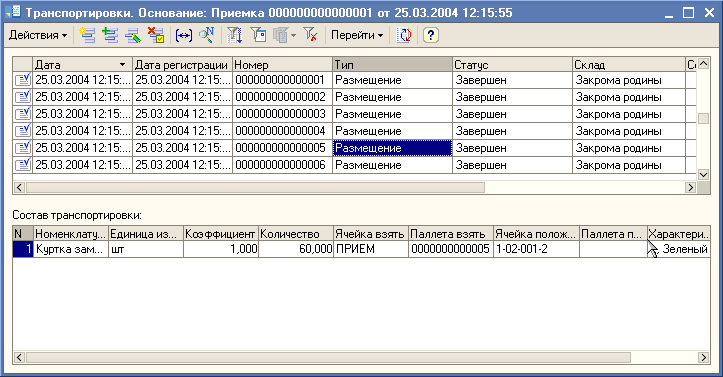Image resolution: width=723 pixels, height=377 pixels.
Task: Click the Set date interval icon
Action: (x=184, y=35)
